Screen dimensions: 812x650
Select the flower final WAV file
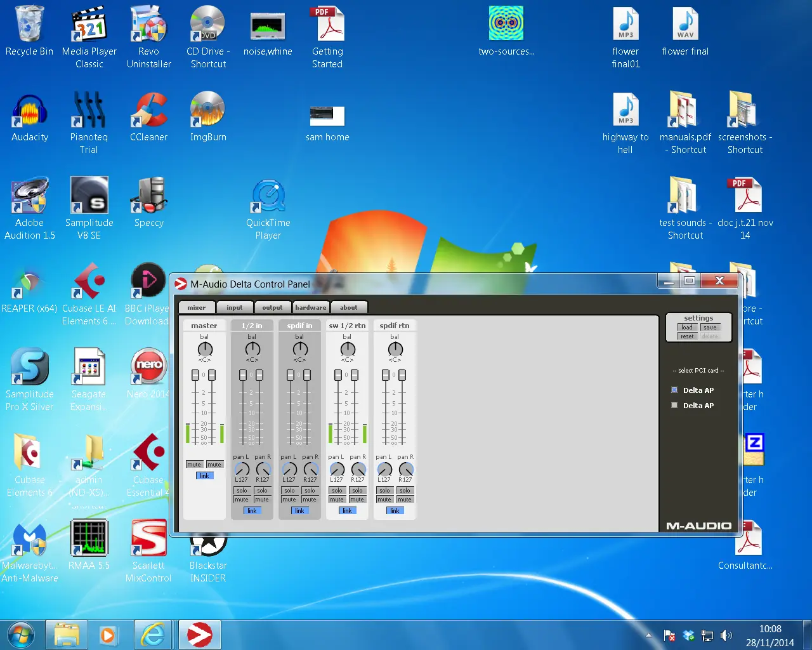coord(685,32)
